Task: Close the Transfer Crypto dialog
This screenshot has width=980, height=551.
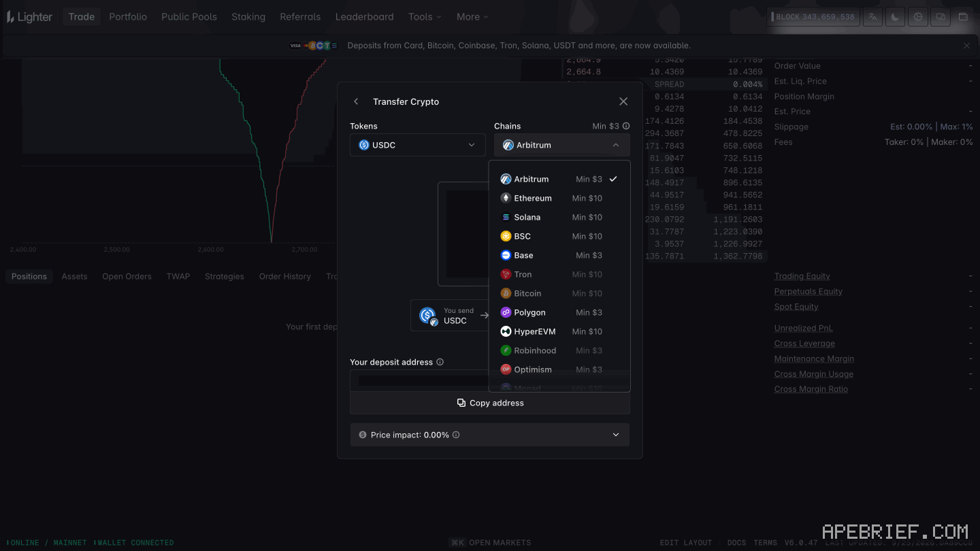Action: coord(623,101)
